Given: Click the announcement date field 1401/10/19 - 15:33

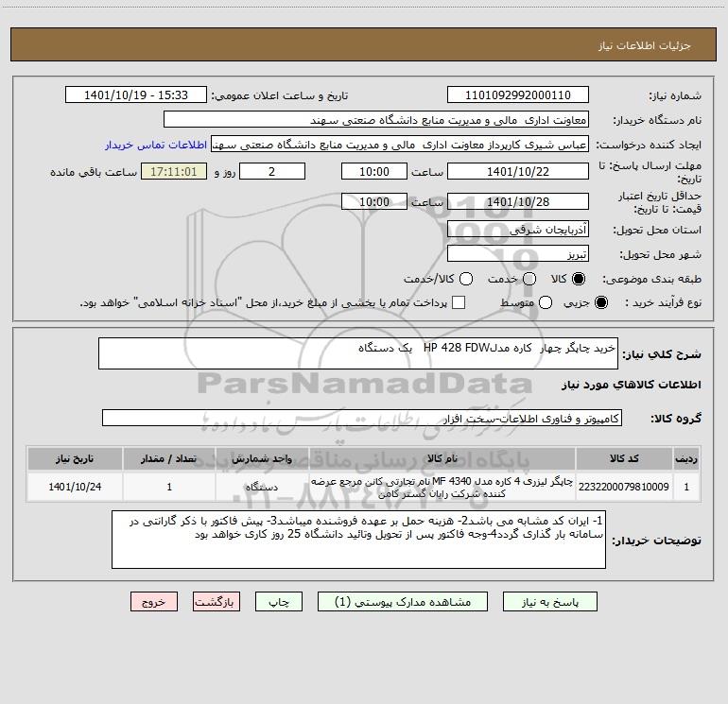Looking at the screenshot, I should [x=136, y=95].
